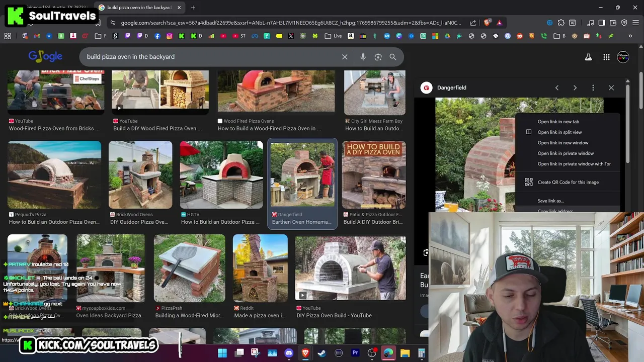Screen dimensions: 644x362
Task: Open Google Lens image search
Action: pyautogui.click(x=378, y=57)
